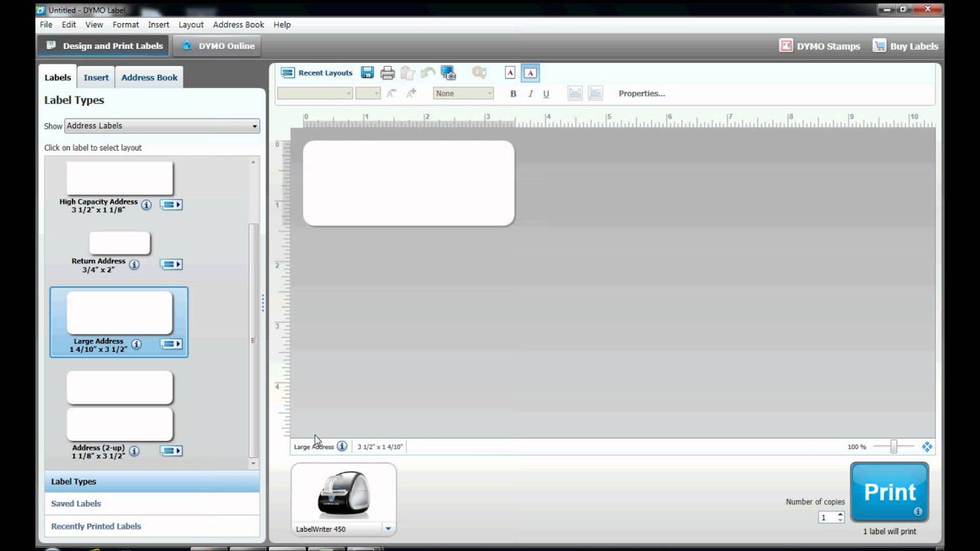The image size is (980, 551).
Task: Open the Format menu
Action: (x=126, y=24)
